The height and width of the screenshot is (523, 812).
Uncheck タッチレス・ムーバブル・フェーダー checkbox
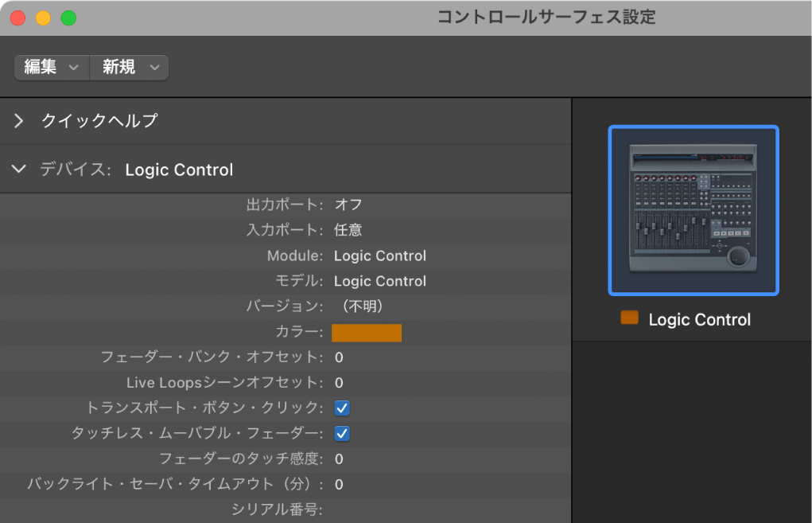(x=342, y=434)
